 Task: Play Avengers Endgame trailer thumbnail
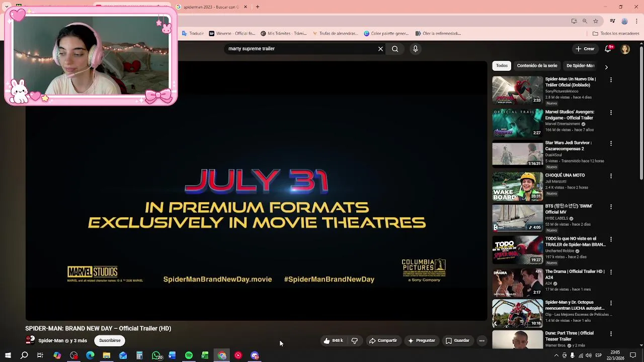(517, 123)
